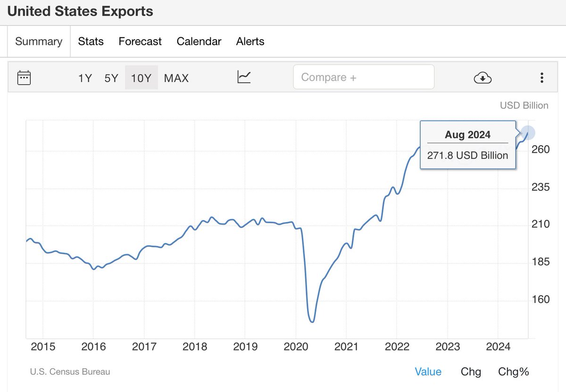Click the Aug 2024 tooltip title
The image size is (566, 392).
[x=468, y=135]
